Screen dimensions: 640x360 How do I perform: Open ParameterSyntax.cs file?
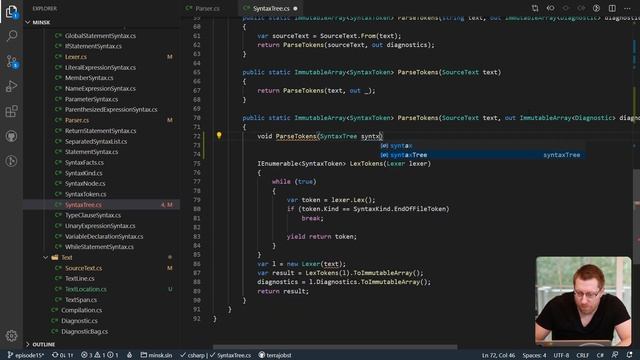91,99
